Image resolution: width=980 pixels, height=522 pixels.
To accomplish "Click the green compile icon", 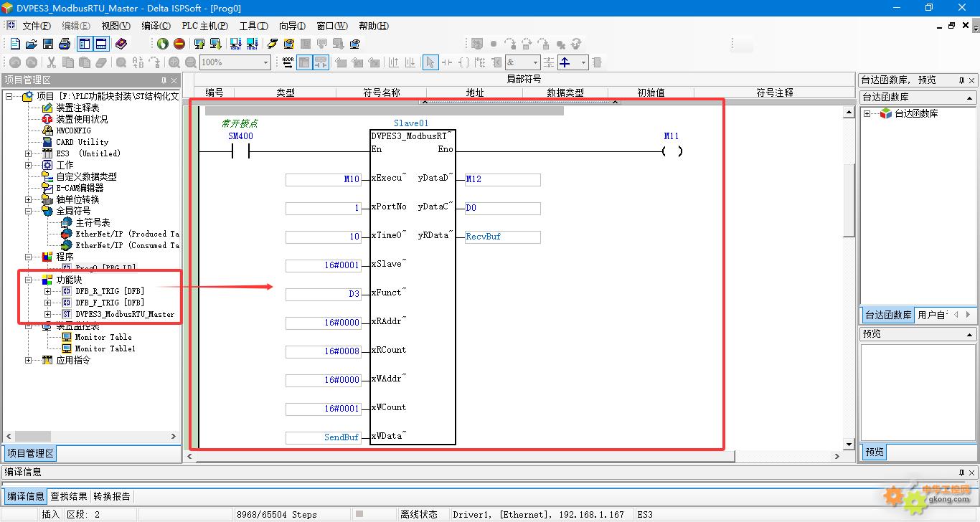I will click(163, 44).
